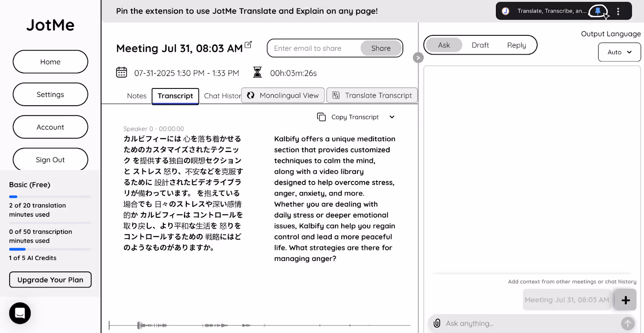Viewport: 644px width, 333px height.
Task: Select the Ask mode tab
Action: [444, 45]
